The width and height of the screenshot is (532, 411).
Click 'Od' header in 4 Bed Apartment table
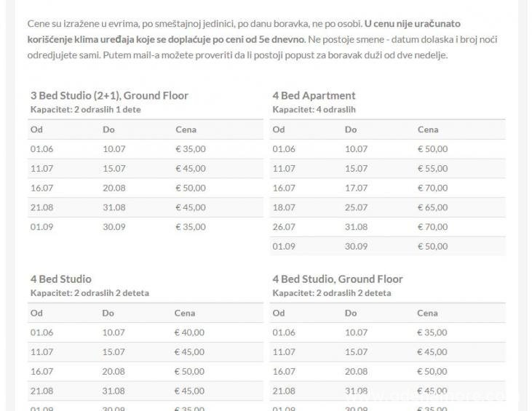tap(278, 129)
